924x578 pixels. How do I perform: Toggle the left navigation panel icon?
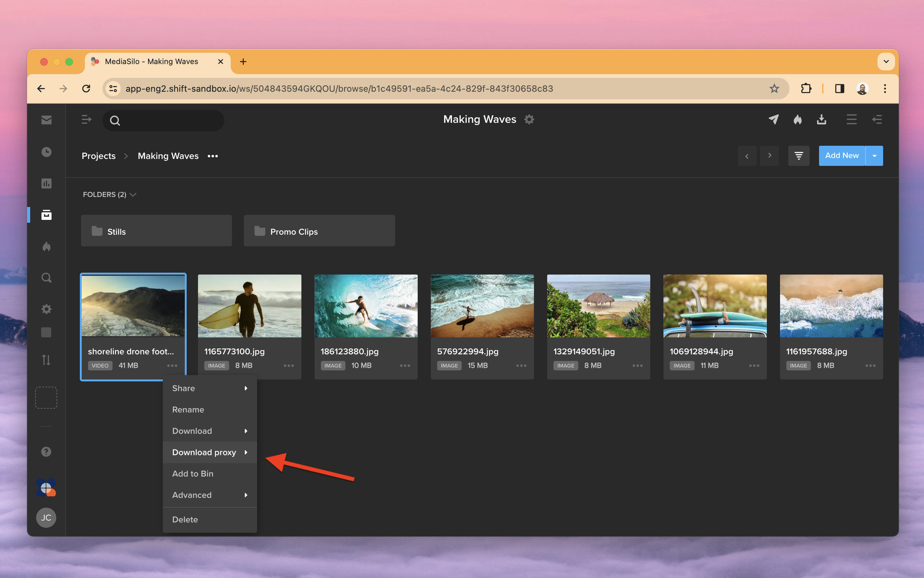[86, 120]
